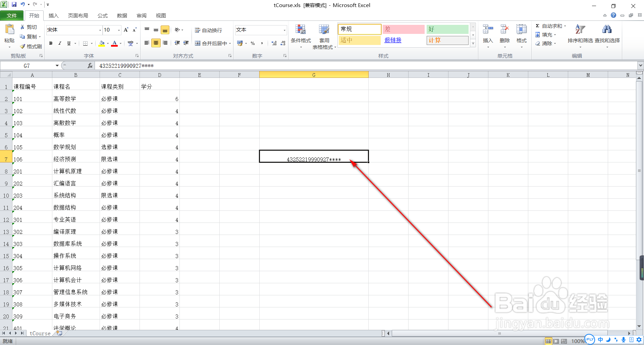Screen dimensions: 644x345
Task: Select the tCourse sheet tab
Action: point(40,333)
